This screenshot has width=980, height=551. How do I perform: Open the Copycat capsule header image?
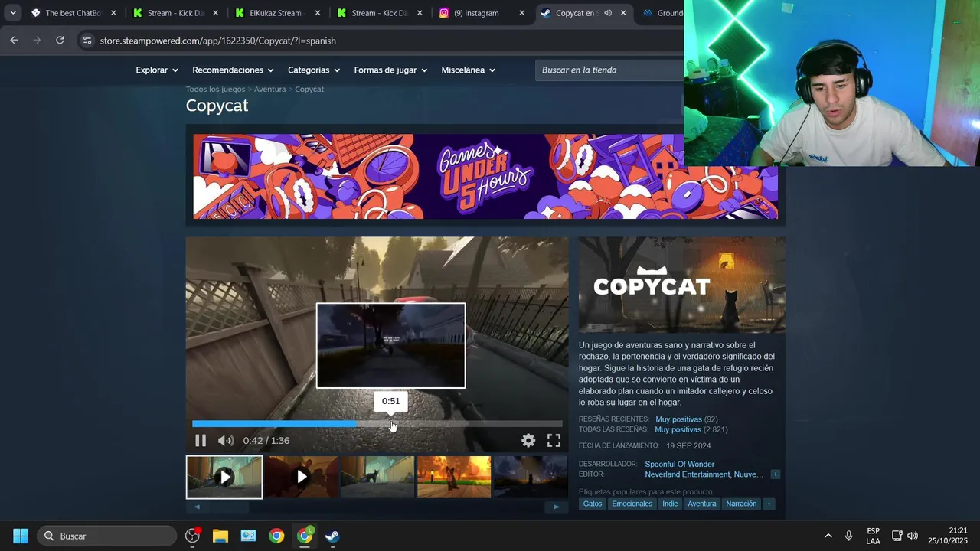pos(682,285)
